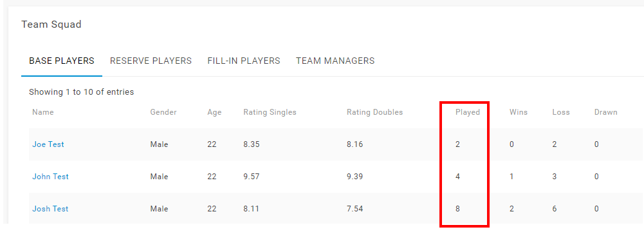Sort by the Age column header
Screen dimensions: 644x234
coord(214,112)
